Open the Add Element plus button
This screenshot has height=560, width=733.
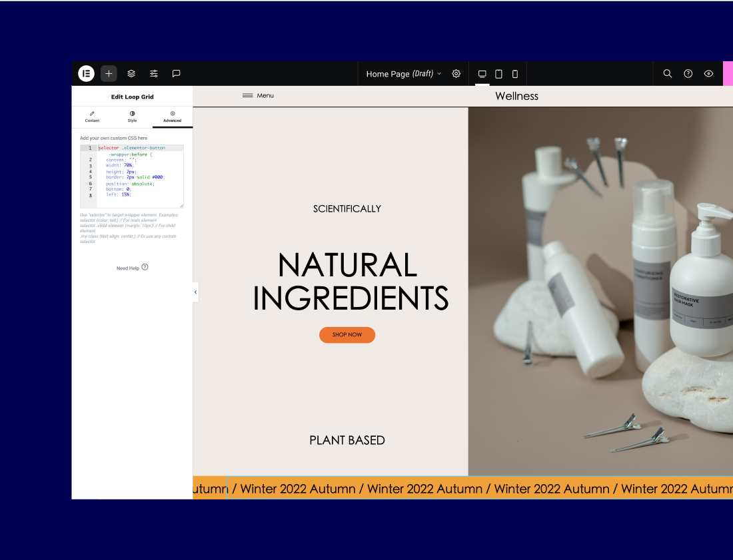click(109, 73)
